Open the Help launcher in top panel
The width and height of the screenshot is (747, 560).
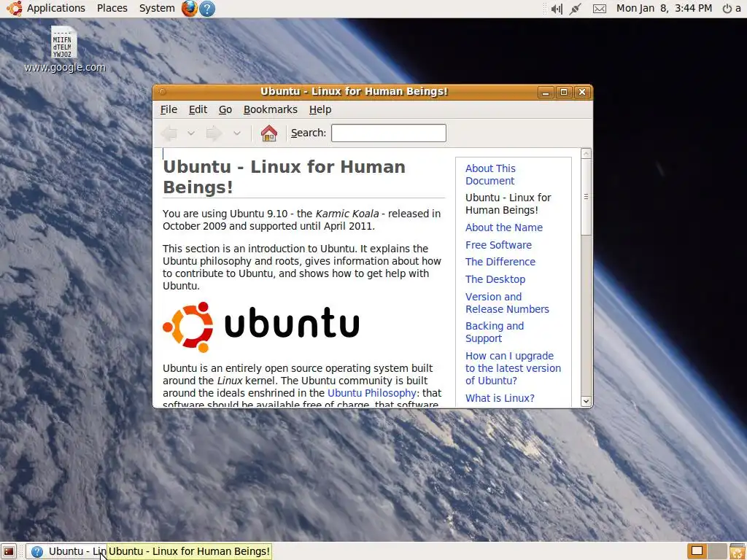click(207, 8)
